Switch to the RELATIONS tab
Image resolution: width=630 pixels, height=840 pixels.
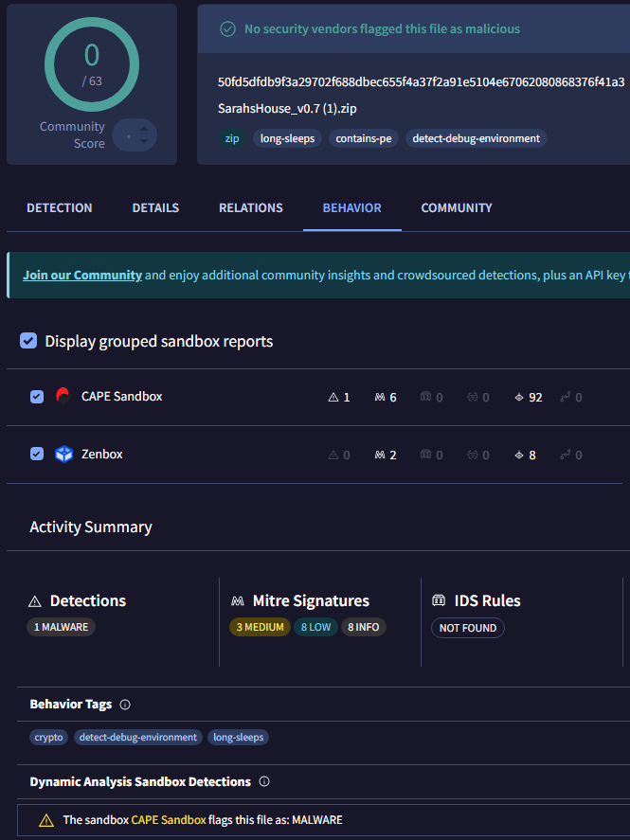pos(251,208)
